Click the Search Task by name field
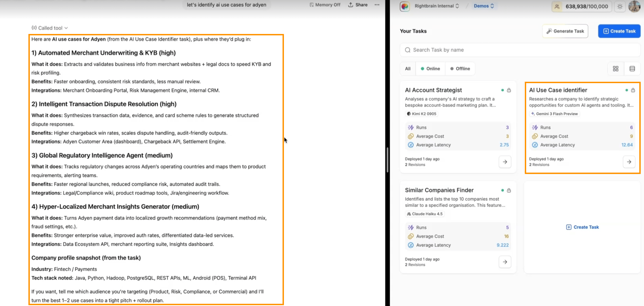644x306 pixels. (x=520, y=50)
